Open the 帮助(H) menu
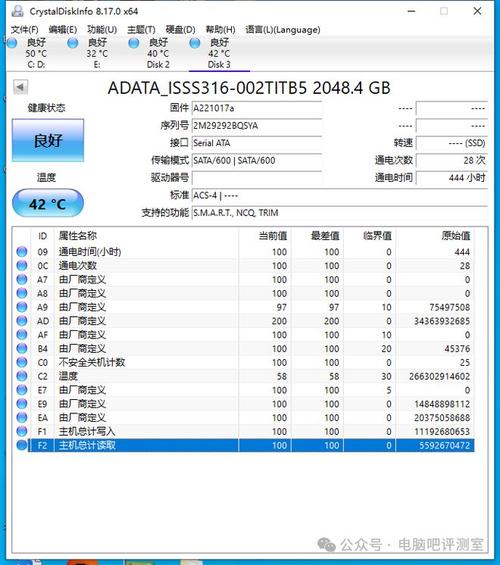The width and height of the screenshot is (500, 565). (x=220, y=30)
